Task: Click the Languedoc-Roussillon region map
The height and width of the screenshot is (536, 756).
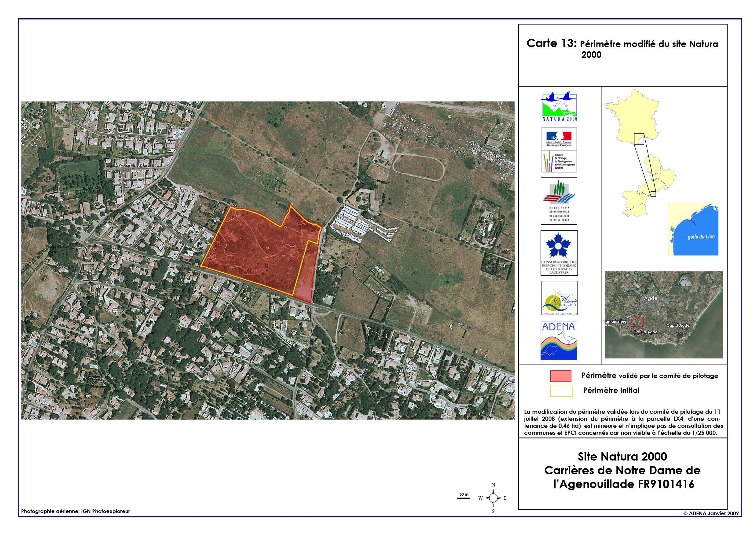Action: pos(648,185)
